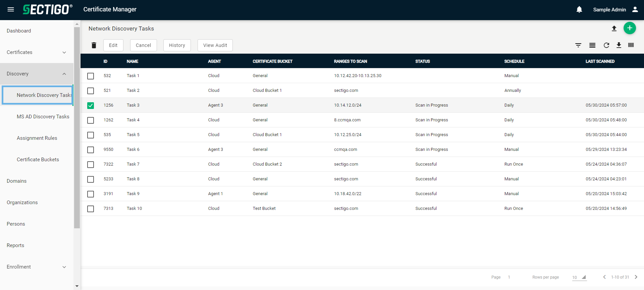Viewport: 644px width, 290px height.
Task: Open MS AD Discovery Tasks
Action: pyautogui.click(x=43, y=117)
